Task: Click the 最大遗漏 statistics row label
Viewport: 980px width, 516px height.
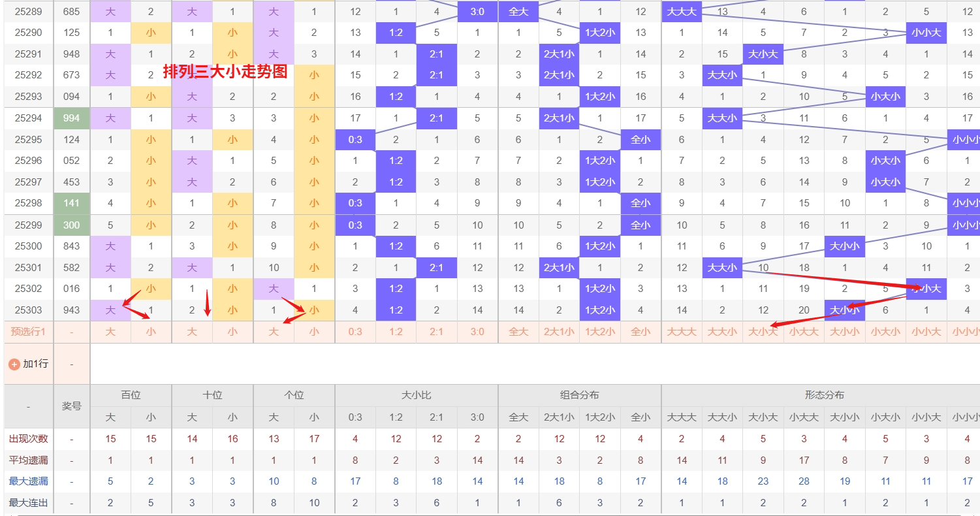Action: (28, 481)
